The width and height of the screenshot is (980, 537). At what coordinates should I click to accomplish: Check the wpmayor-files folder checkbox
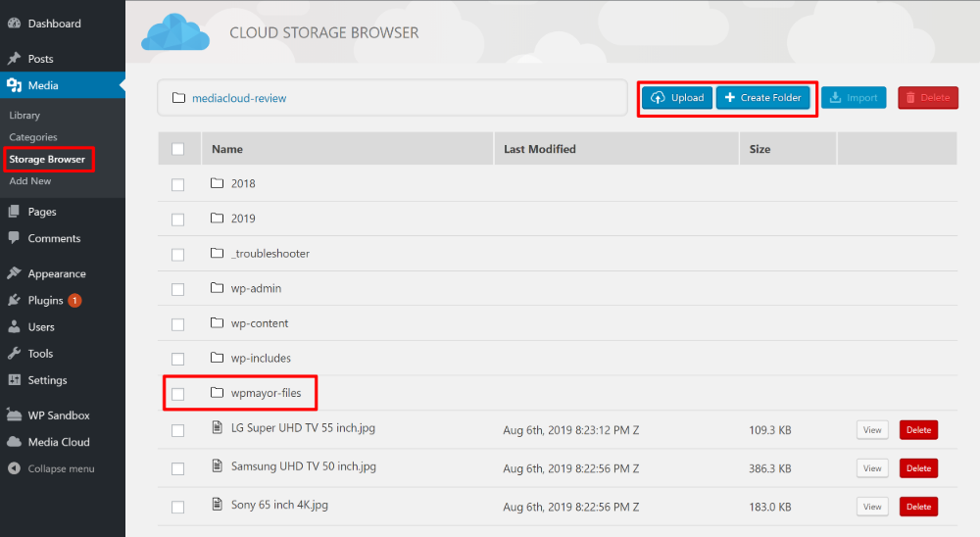[x=178, y=394]
